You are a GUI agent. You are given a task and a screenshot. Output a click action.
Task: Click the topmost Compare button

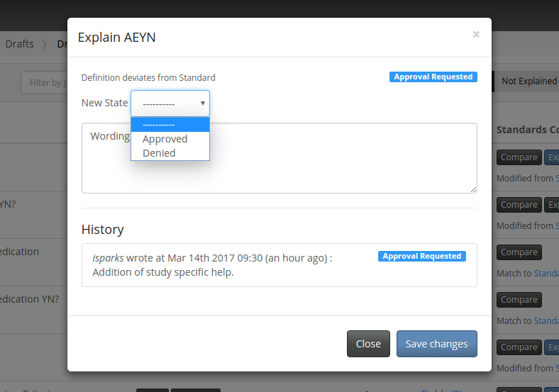pos(519,157)
